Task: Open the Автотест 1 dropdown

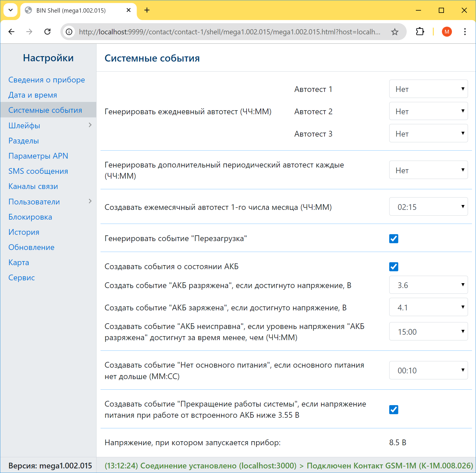Action: pos(428,89)
